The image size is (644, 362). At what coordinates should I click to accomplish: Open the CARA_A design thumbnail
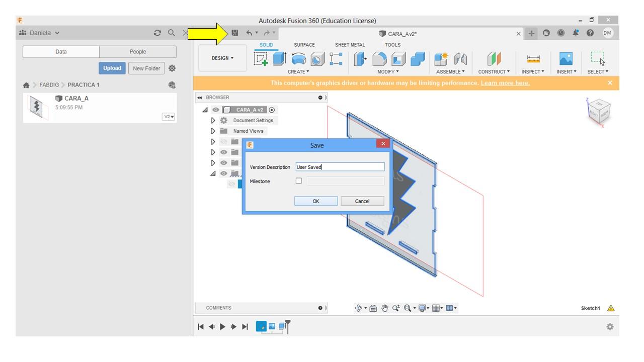point(39,107)
